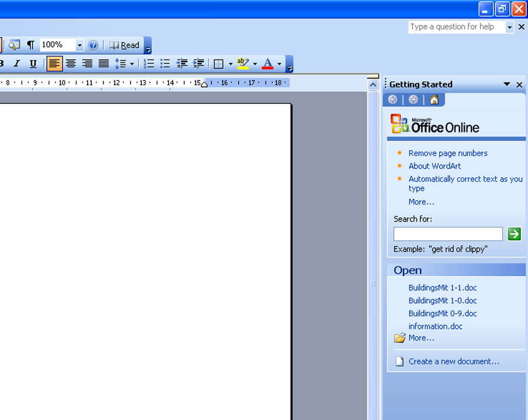
Task: Go to task pane Home icon
Action: tap(434, 100)
